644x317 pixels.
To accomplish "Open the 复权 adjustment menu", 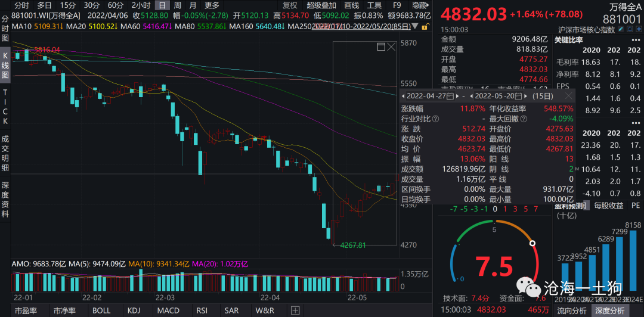I will click(x=290, y=5).
